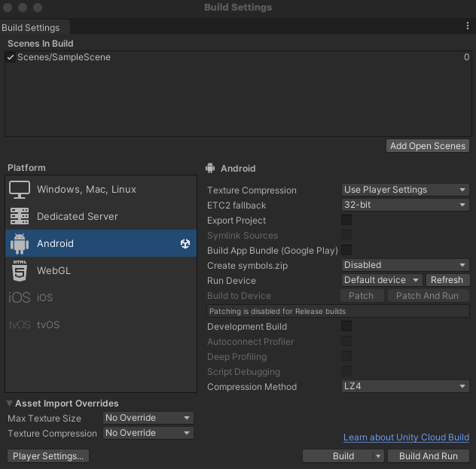
Task: Open the Create symbols.zip dropdown
Action: (405, 265)
